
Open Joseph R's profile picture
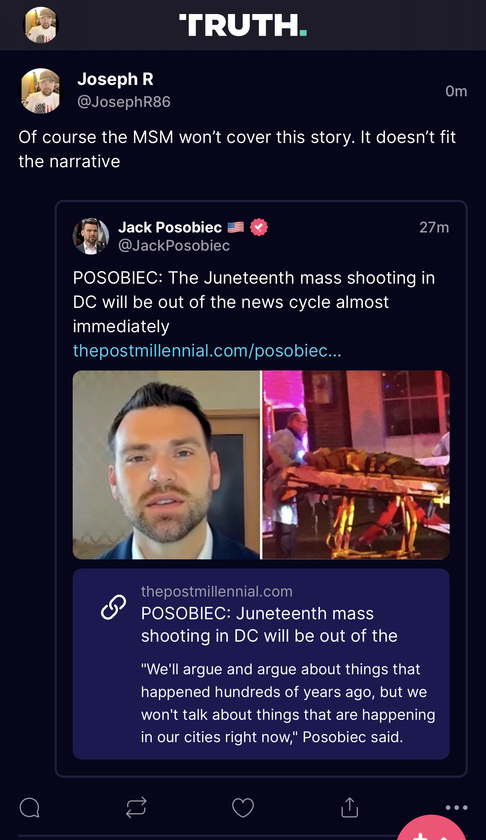pyautogui.click(x=41, y=91)
